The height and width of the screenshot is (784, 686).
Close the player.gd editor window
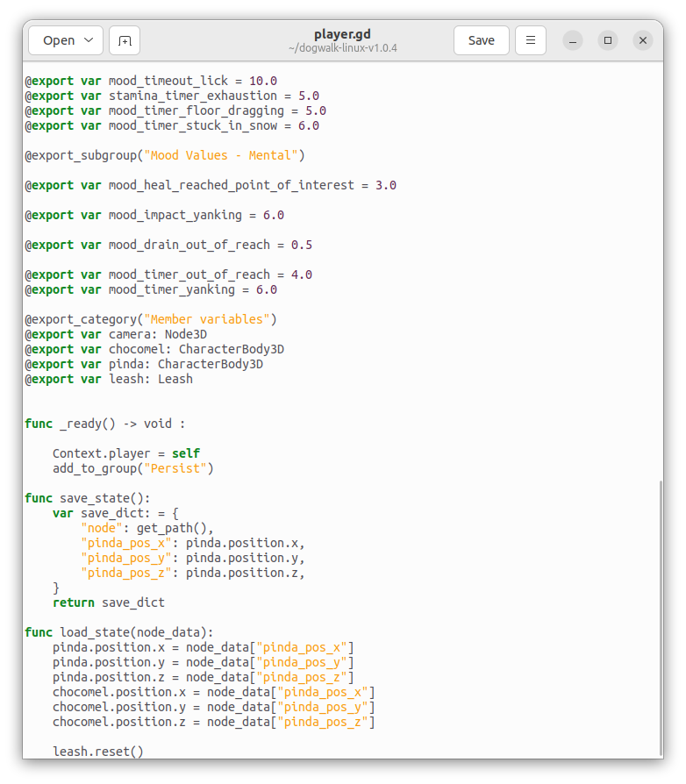(x=642, y=40)
